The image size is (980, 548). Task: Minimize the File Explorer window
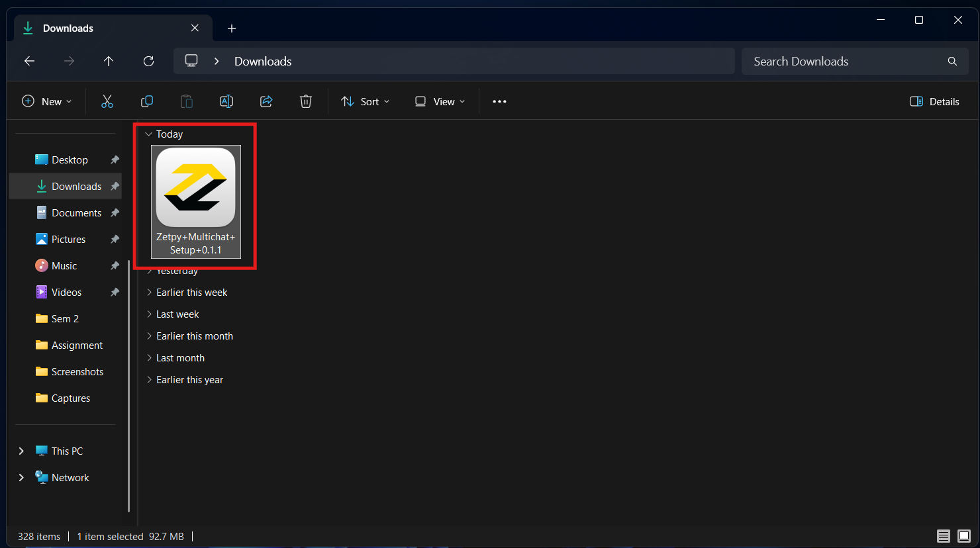pos(881,20)
